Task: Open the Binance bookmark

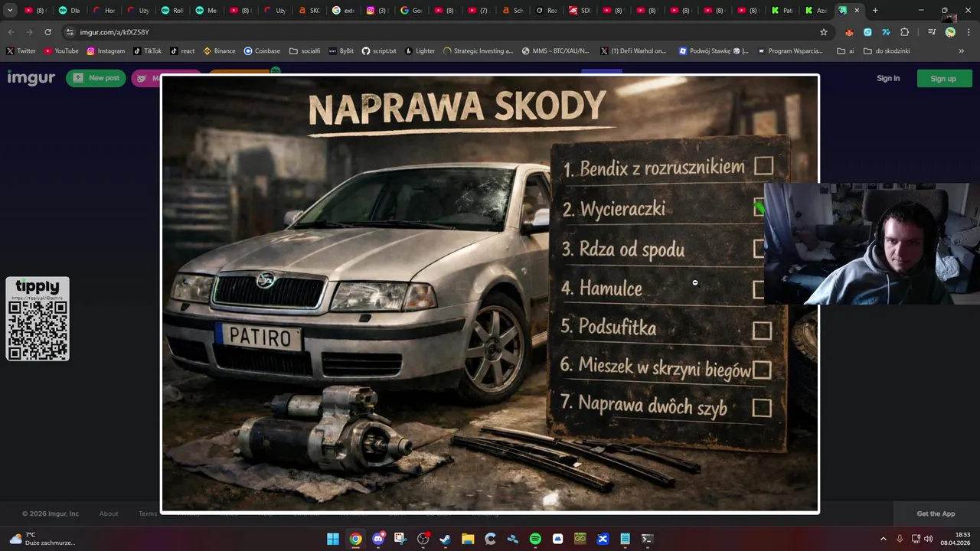Action: click(x=219, y=51)
